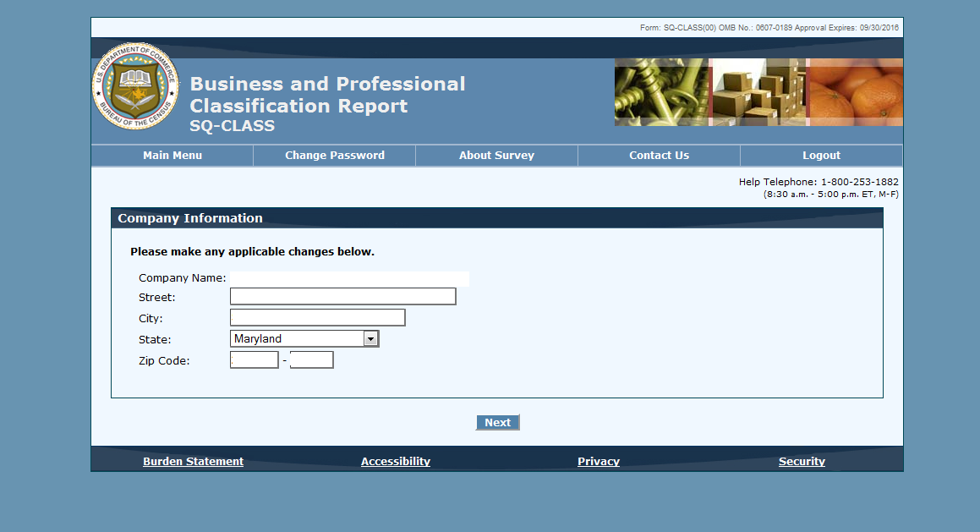
Task: Go to the Main Menu tab
Action: click(x=172, y=156)
